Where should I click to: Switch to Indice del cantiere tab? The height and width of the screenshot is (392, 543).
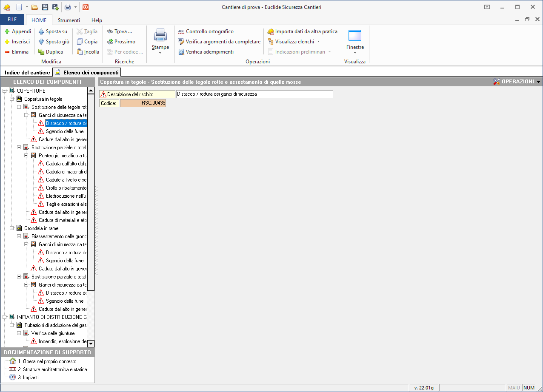coord(27,73)
